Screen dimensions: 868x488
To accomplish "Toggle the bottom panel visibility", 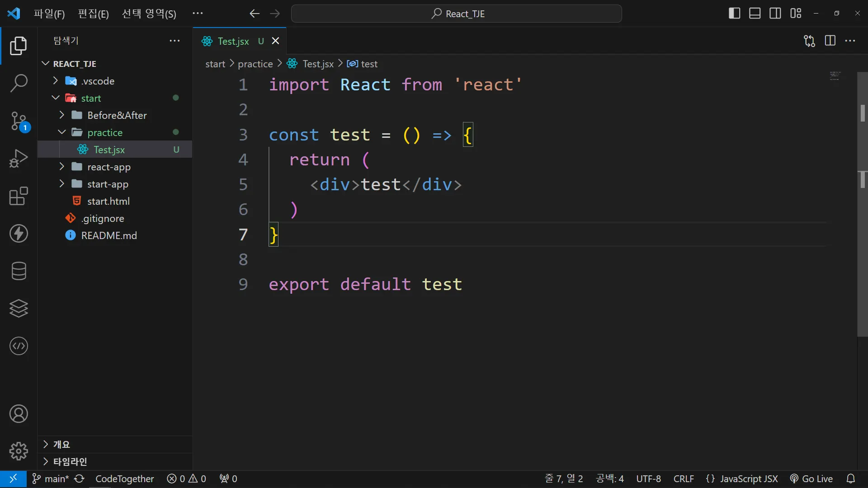I will (755, 14).
